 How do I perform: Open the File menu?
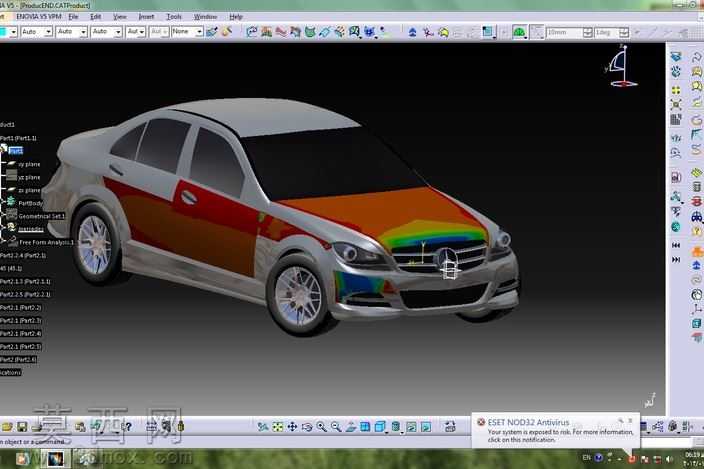coord(73,17)
